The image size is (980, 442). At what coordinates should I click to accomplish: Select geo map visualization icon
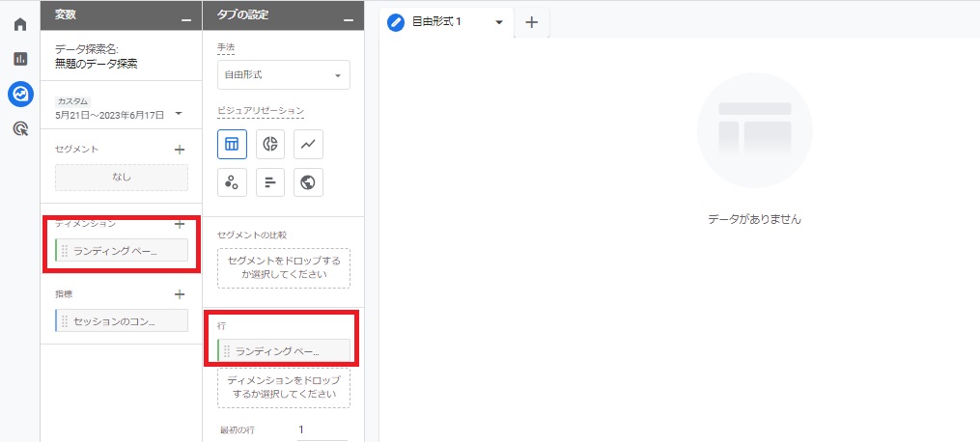(x=308, y=182)
